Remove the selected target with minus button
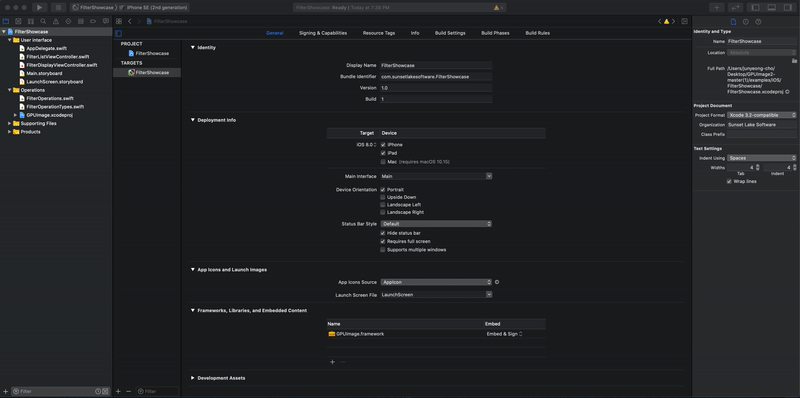 pyautogui.click(x=129, y=391)
